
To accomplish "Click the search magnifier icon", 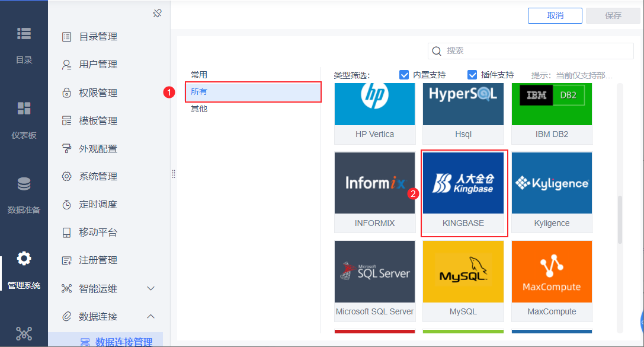I will tap(437, 51).
